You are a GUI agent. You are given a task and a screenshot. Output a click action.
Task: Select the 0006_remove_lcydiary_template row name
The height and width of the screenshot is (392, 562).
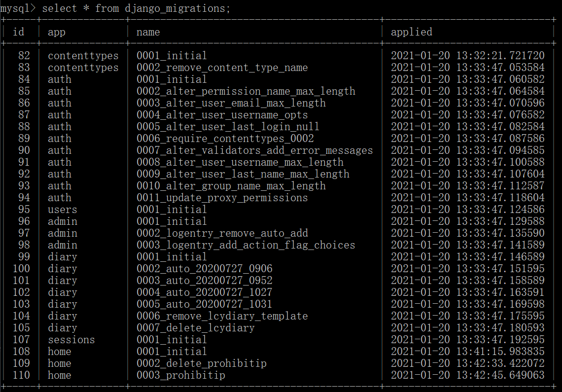pos(222,316)
